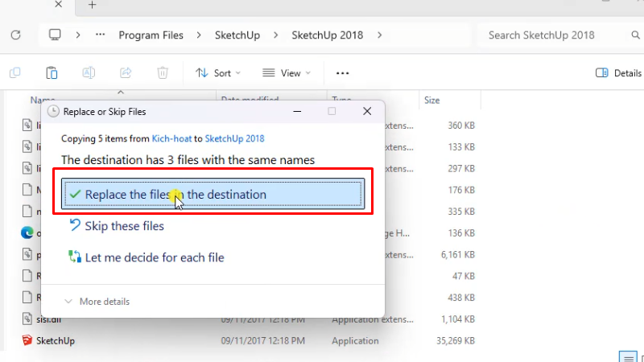Click the Refresh button beside the address bar
The image size is (644, 362).
coord(15,35)
